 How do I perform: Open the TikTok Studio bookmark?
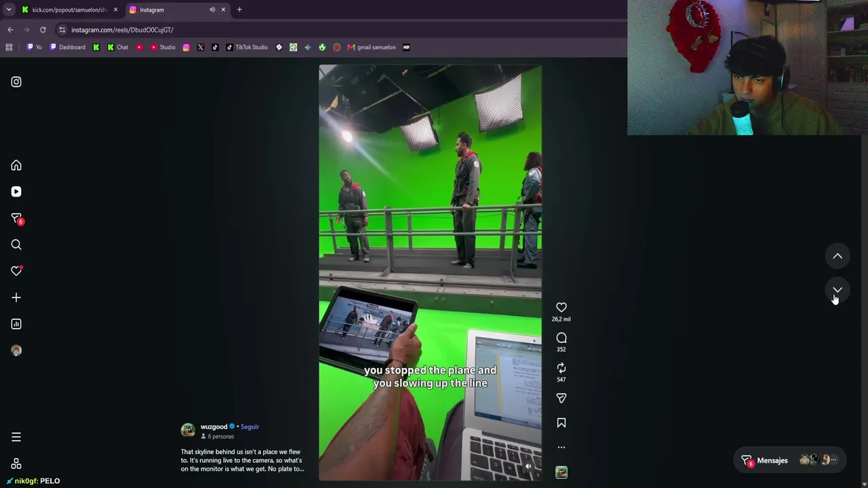tap(247, 47)
